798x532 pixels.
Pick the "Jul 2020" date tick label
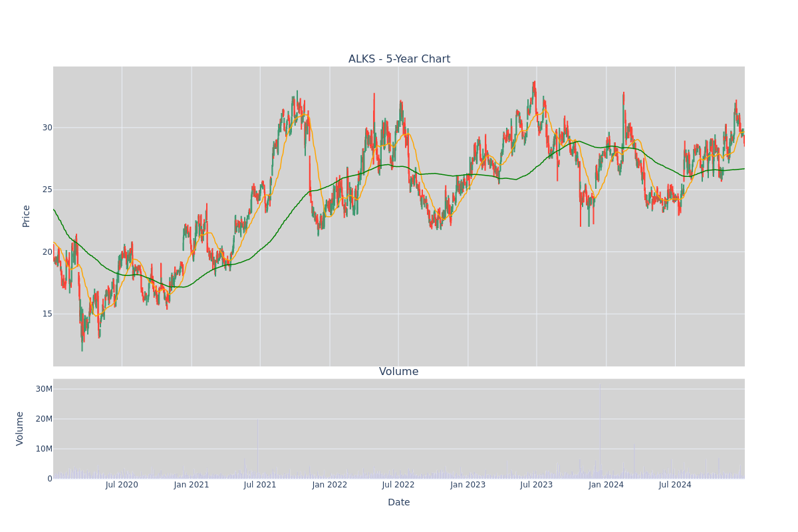(x=122, y=485)
